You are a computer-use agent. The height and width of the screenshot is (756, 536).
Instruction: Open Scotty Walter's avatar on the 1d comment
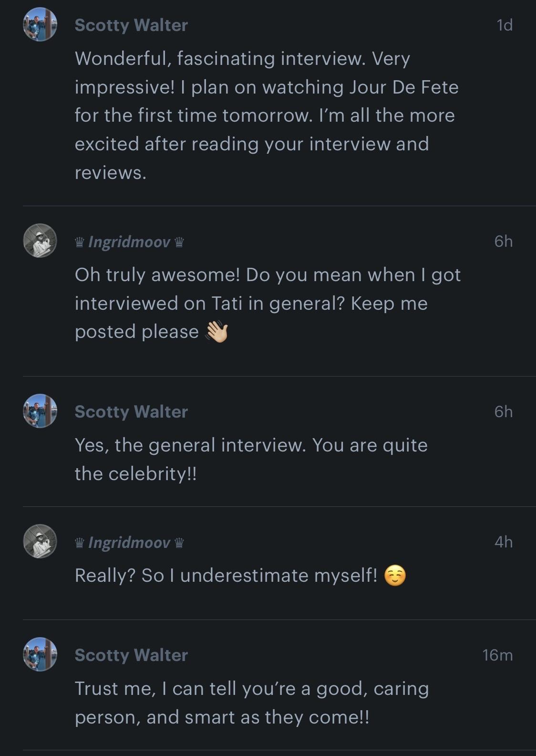[x=40, y=24]
